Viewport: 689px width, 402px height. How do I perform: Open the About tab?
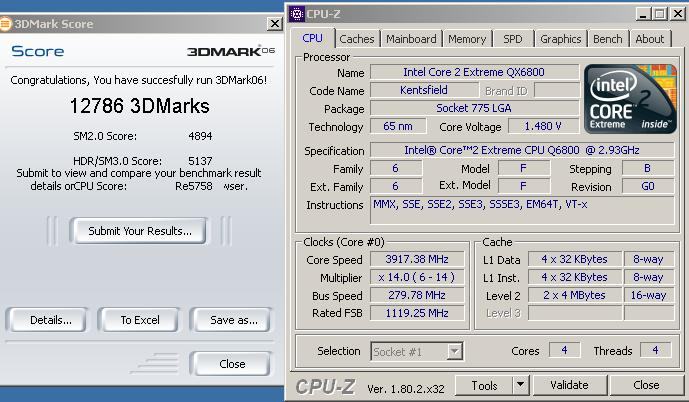[649, 39]
